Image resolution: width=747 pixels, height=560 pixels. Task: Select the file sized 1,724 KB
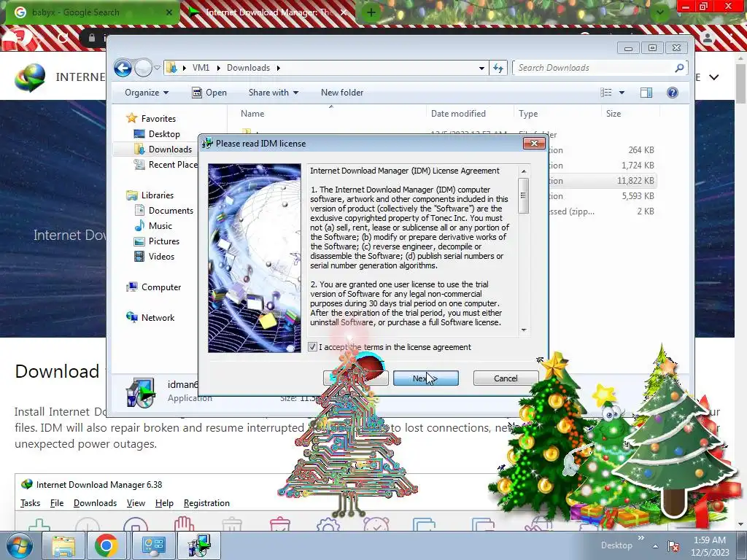click(603, 166)
